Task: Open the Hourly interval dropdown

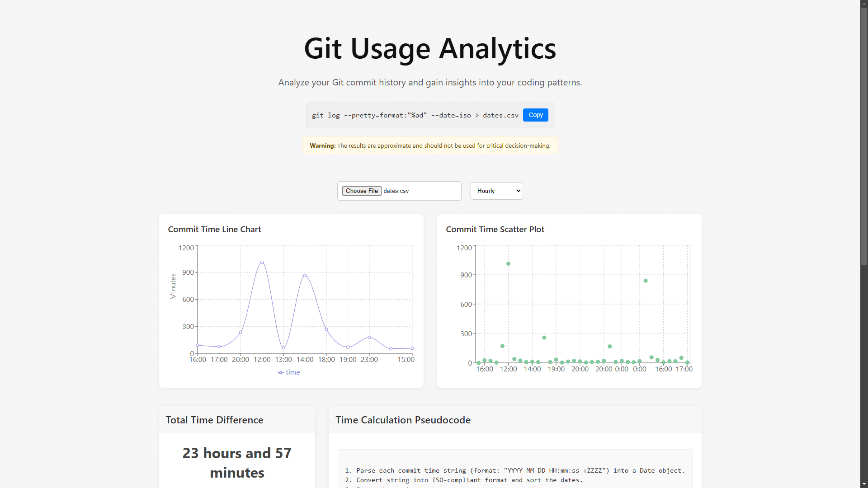Action: (x=496, y=191)
